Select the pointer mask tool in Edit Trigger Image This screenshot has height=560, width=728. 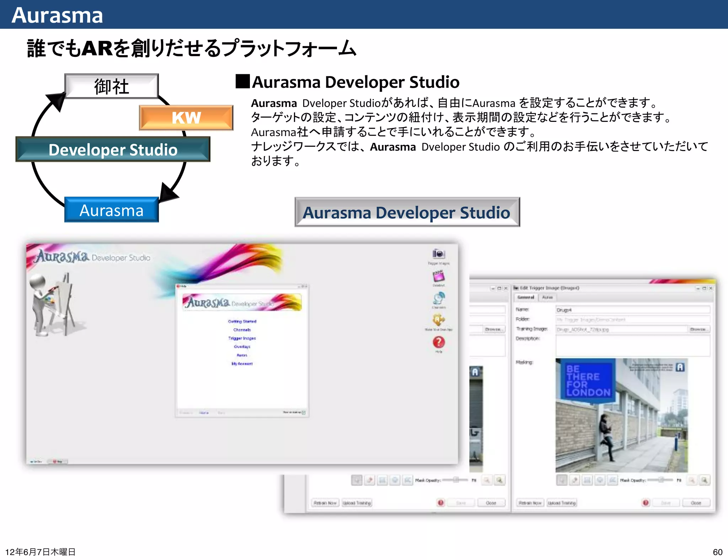(562, 480)
